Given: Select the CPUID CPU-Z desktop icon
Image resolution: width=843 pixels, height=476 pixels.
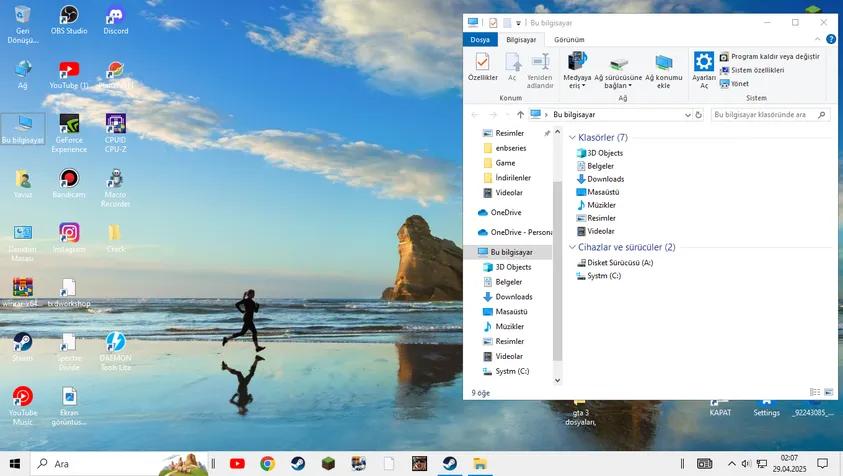Looking at the screenshot, I should [x=116, y=133].
